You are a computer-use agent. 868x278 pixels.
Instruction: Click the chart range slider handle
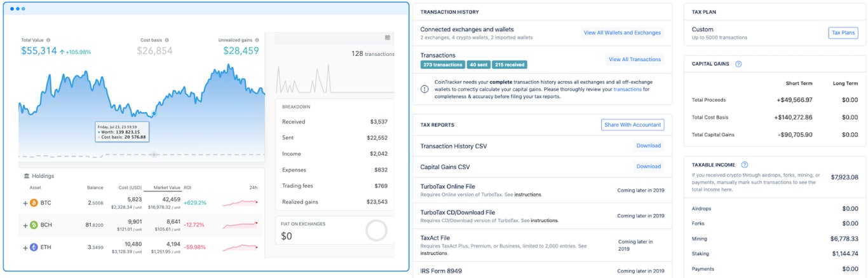coord(154,155)
